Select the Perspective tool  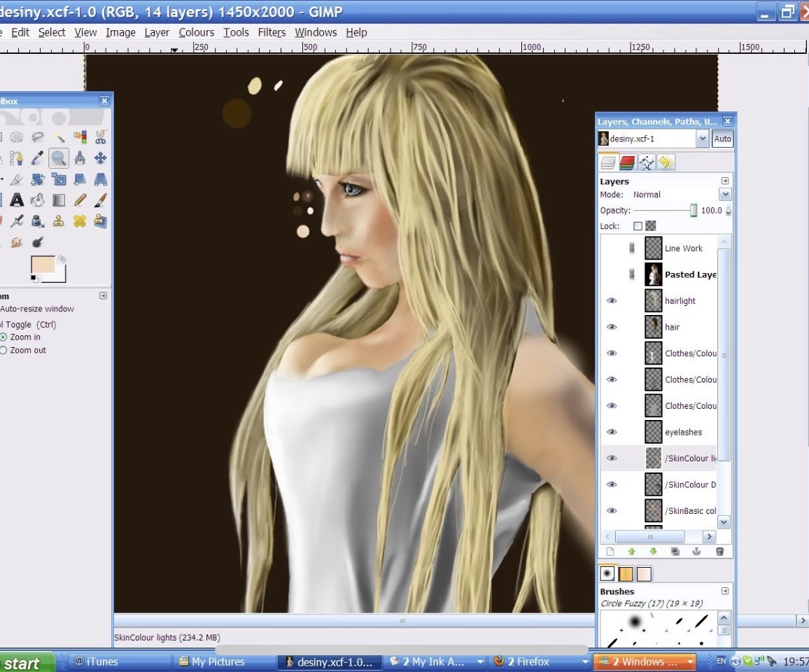click(x=101, y=179)
